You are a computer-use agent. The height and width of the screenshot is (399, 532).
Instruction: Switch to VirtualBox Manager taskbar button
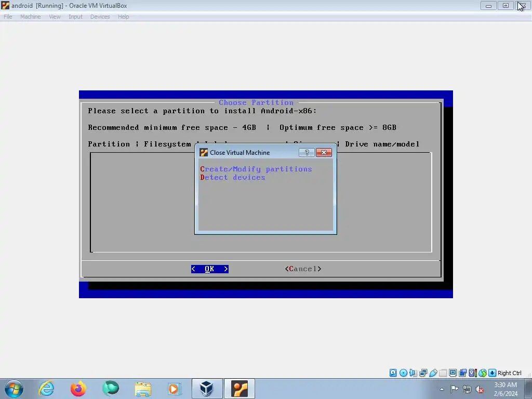207,389
